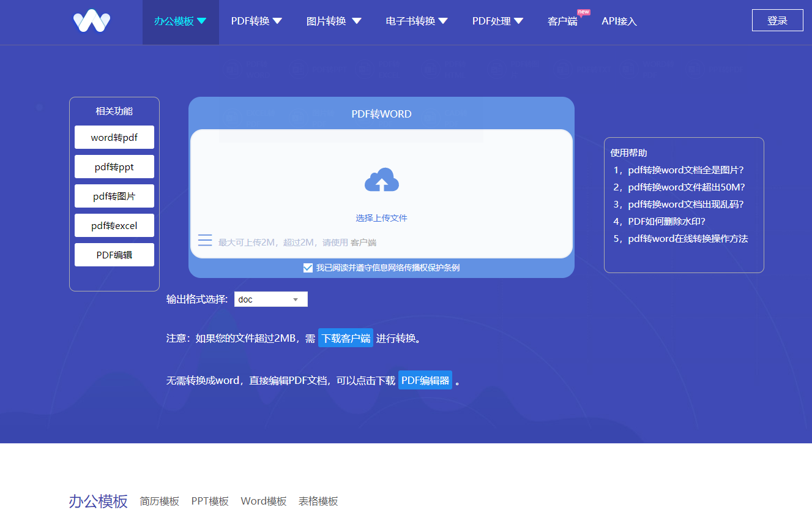
Task: Click the dropdown arrow next to 办公模板
Action: point(202,21)
